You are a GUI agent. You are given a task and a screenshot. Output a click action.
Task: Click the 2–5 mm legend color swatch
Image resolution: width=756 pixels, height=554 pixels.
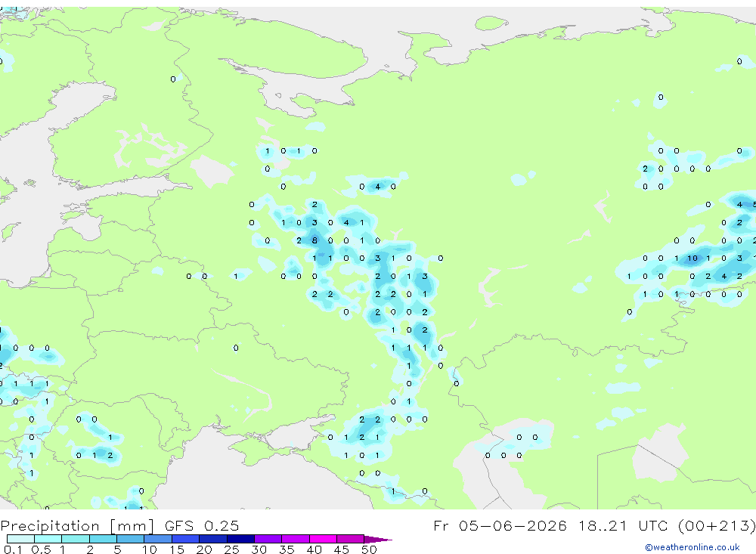tap(103, 539)
